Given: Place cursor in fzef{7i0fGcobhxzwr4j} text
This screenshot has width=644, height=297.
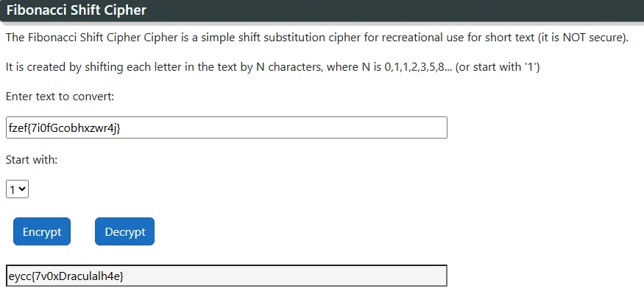Looking at the screenshot, I should [65, 128].
